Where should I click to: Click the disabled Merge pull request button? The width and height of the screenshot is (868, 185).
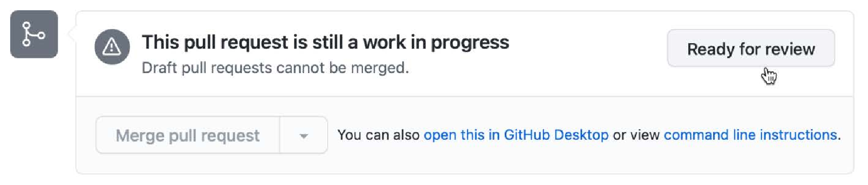tap(188, 135)
